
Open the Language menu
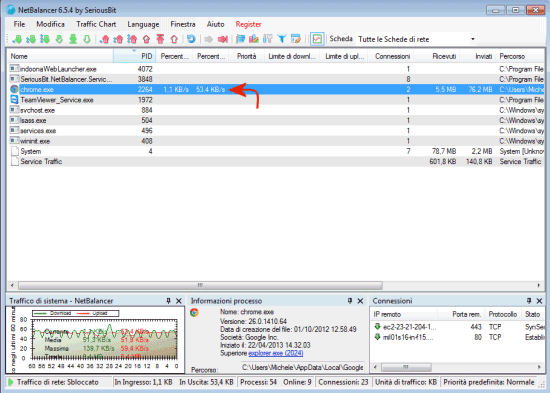(143, 24)
